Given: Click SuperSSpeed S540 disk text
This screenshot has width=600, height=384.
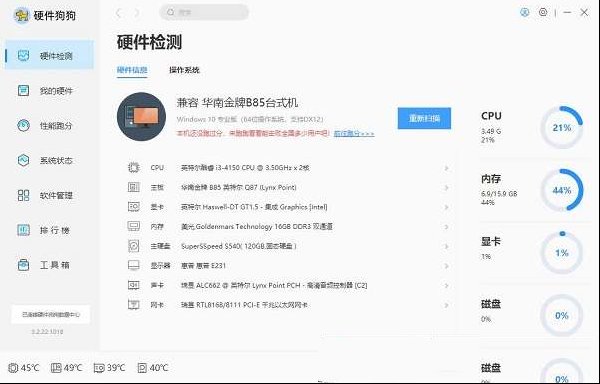Looking at the screenshot, I should pos(238,246).
